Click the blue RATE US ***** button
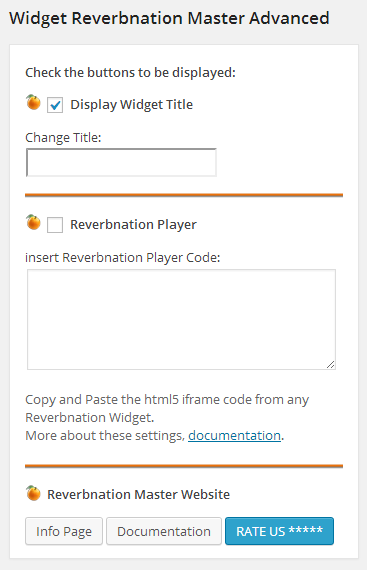Screen dimensions: 367x570 coord(279,531)
